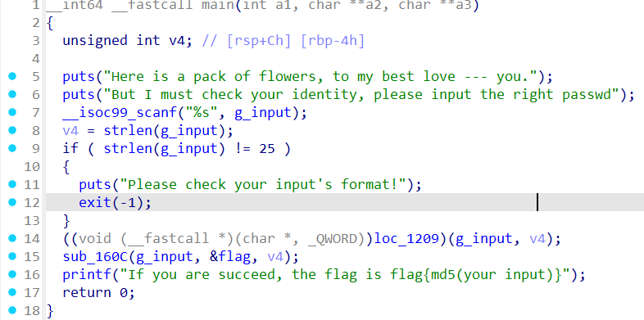The height and width of the screenshot is (320, 644).
Task: Toggle breakpoint dot on exit(-1) line 12
Action: [12, 202]
